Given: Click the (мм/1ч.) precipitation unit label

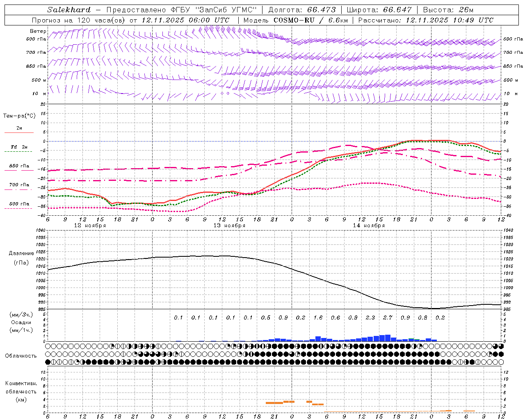Looking at the screenshot, I should (x=21, y=330).
